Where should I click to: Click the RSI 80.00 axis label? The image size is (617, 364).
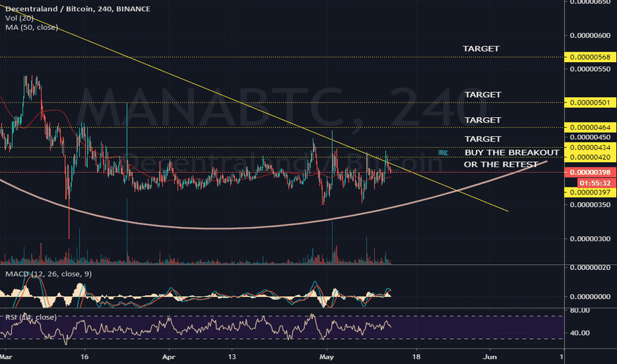pos(580,310)
